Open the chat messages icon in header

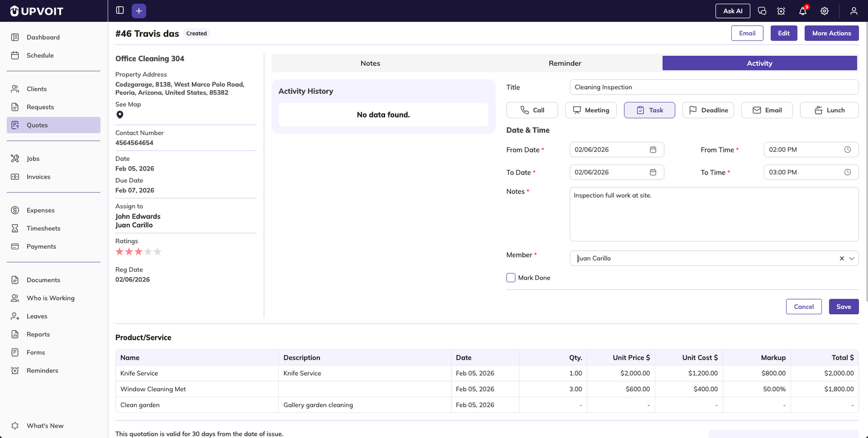(x=762, y=11)
